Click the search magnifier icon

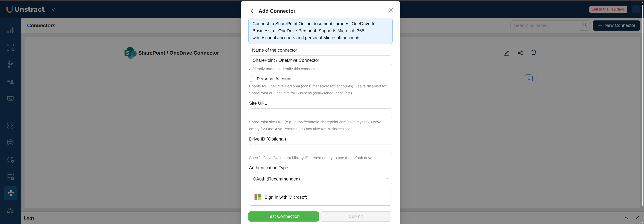[584, 25]
